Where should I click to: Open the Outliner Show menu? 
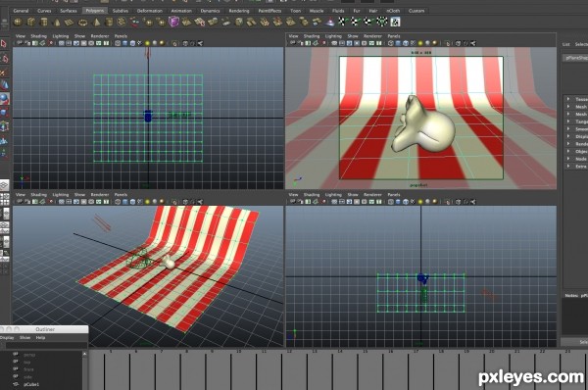25,338
